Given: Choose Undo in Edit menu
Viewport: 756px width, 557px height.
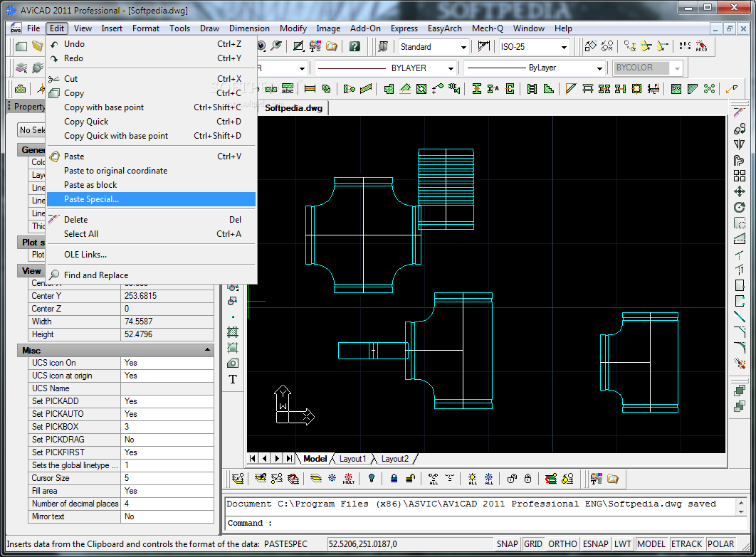Looking at the screenshot, I should (152, 44).
